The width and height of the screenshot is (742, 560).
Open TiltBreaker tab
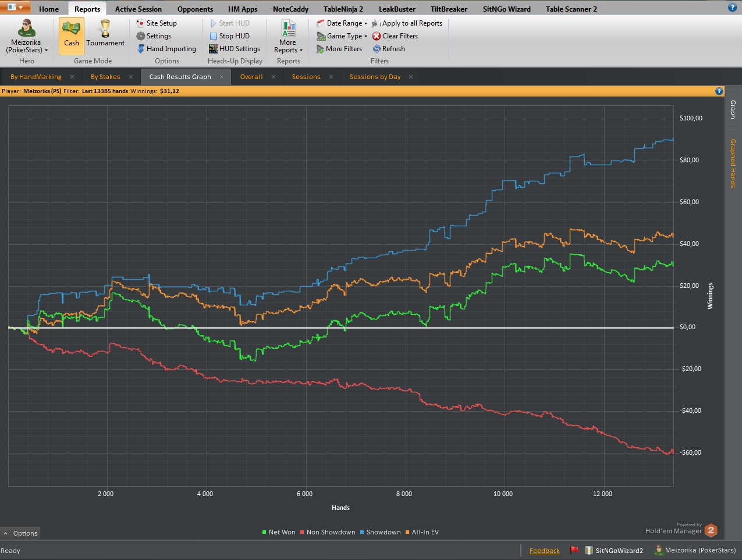(449, 9)
